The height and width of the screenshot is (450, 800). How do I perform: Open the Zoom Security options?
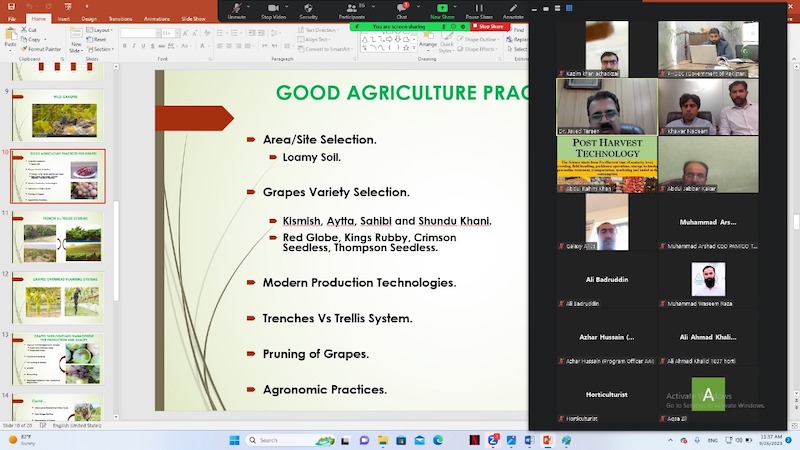coord(309,10)
